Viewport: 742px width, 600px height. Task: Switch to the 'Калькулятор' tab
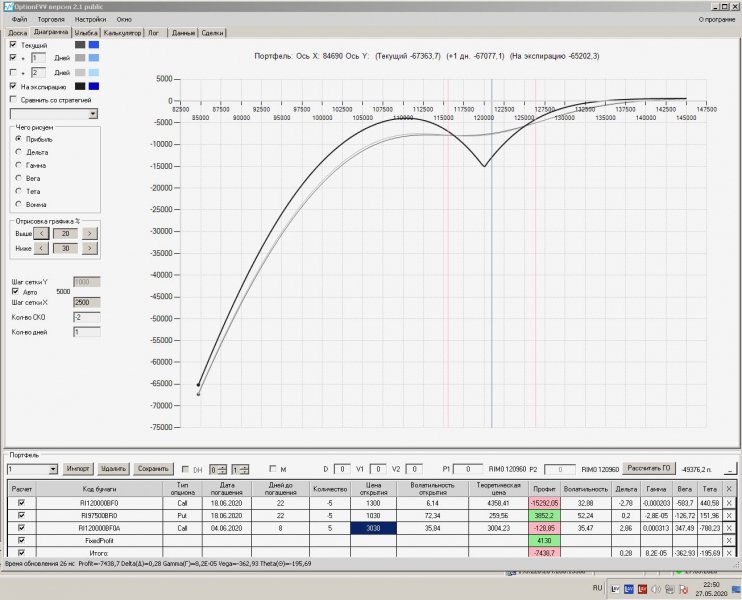pyautogui.click(x=123, y=33)
